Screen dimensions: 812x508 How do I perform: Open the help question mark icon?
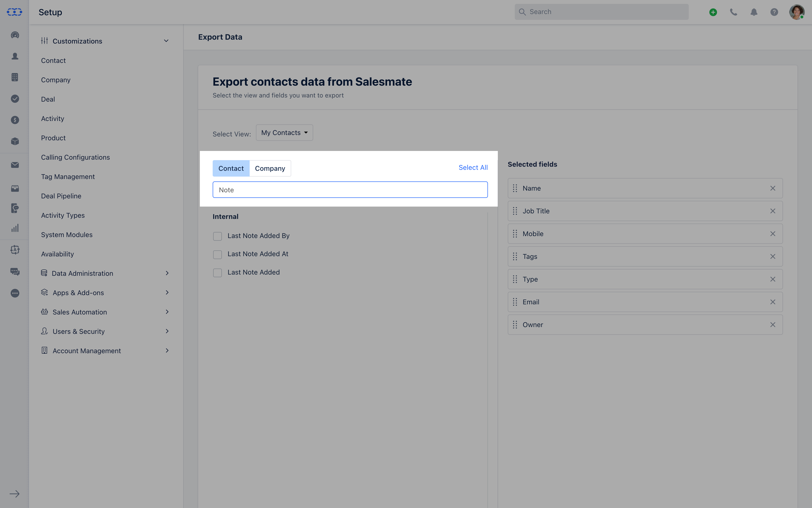pos(774,12)
